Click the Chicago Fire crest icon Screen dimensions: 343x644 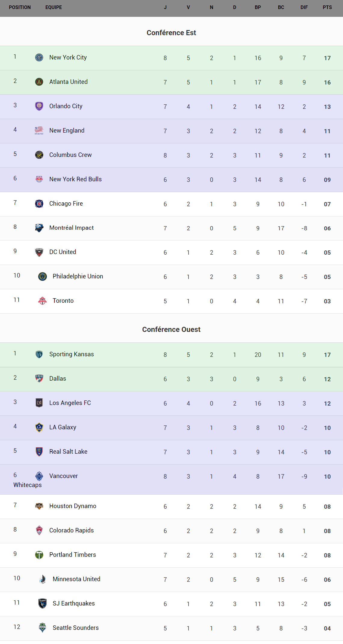point(39,204)
